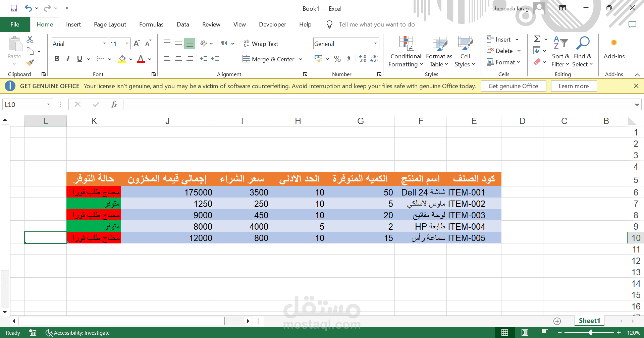Click the Find & Select button
644x338 pixels.
pyautogui.click(x=583, y=52)
